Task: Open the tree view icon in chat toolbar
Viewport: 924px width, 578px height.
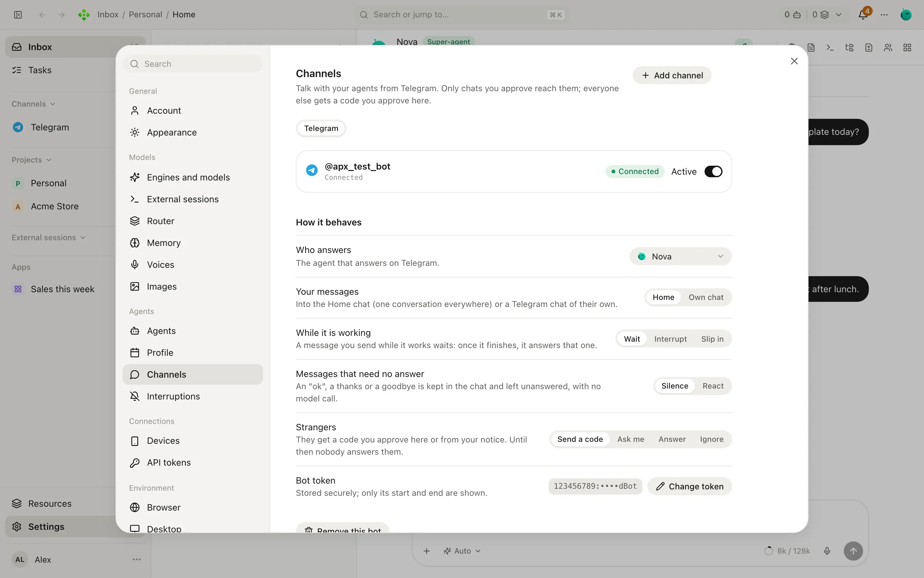Action: pos(850,48)
